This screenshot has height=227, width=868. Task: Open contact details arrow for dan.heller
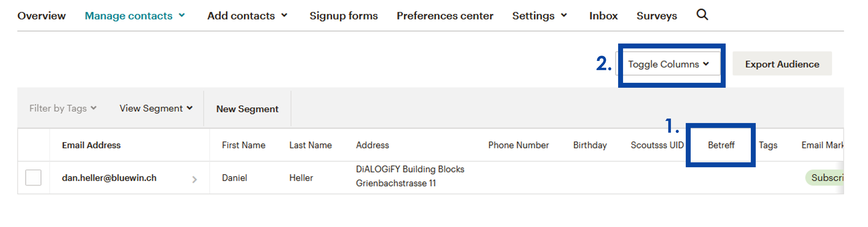tap(194, 179)
